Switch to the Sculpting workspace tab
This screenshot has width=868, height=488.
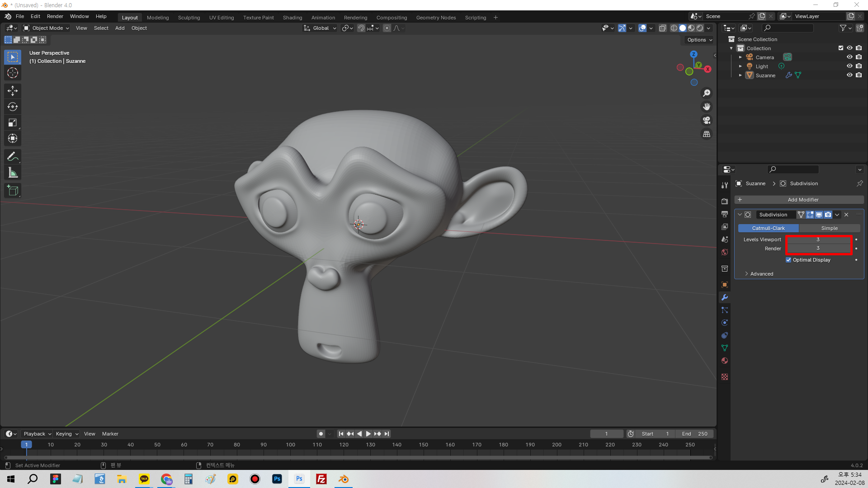coord(189,18)
